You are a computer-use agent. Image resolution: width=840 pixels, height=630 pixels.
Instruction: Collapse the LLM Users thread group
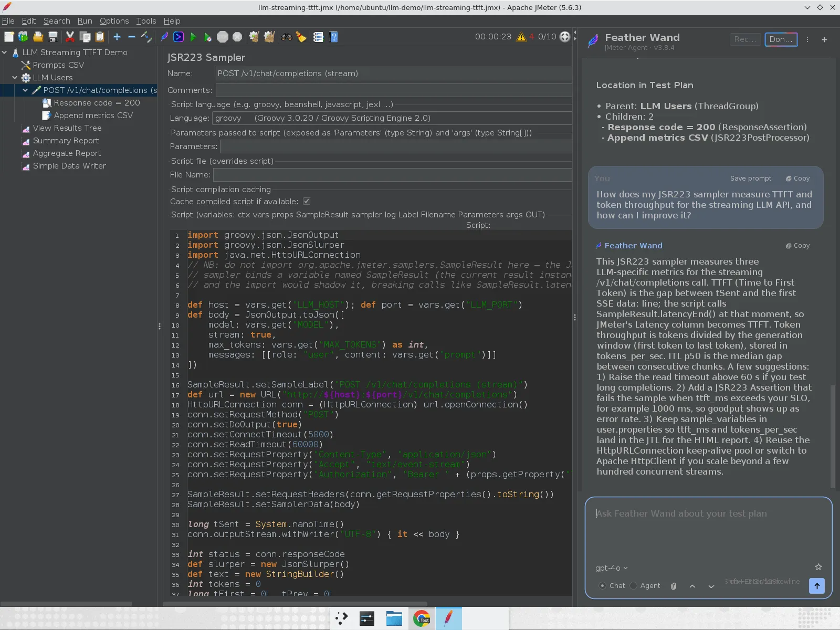coord(15,78)
